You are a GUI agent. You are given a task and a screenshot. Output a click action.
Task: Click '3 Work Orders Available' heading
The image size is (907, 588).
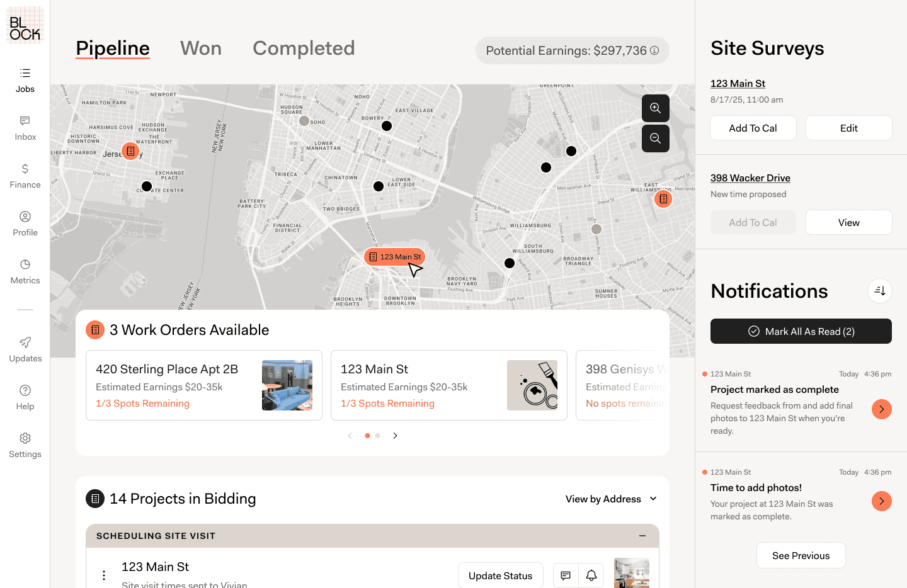(x=189, y=330)
